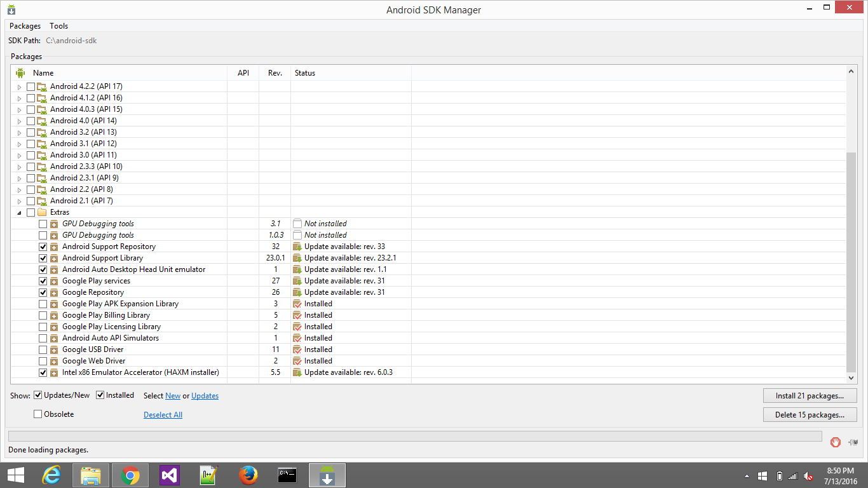The image size is (868, 488).
Task: Click the muted volume icon in system tray
Action: (x=809, y=476)
